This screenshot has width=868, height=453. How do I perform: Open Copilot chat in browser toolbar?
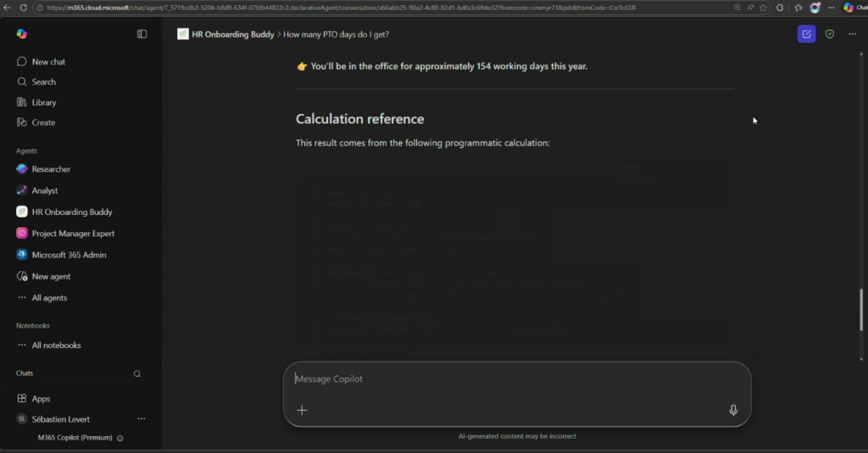[x=854, y=8]
